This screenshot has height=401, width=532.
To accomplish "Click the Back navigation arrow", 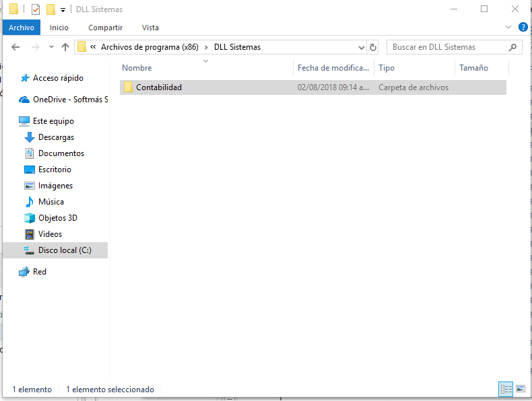I will 16,47.
